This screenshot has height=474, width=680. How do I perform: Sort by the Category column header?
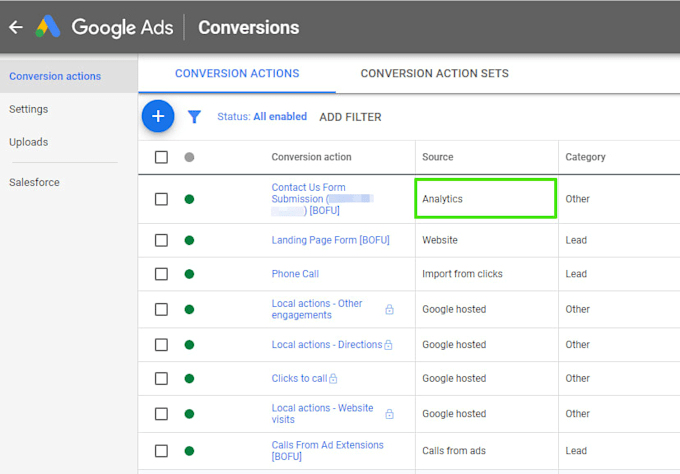[585, 157]
